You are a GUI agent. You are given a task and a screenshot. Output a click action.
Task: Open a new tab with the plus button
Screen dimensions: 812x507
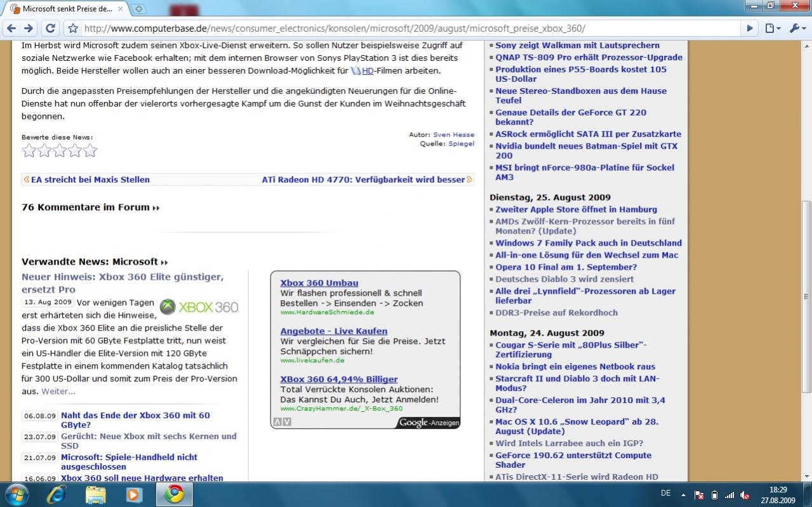point(139,9)
